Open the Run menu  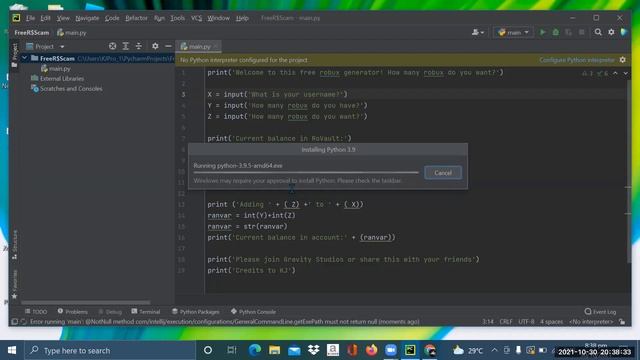pyautogui.click(x=159, y=18)
